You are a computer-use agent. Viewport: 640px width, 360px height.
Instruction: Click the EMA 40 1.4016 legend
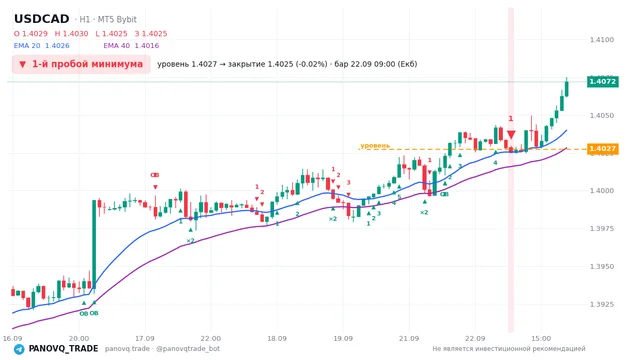pos(131,46)
